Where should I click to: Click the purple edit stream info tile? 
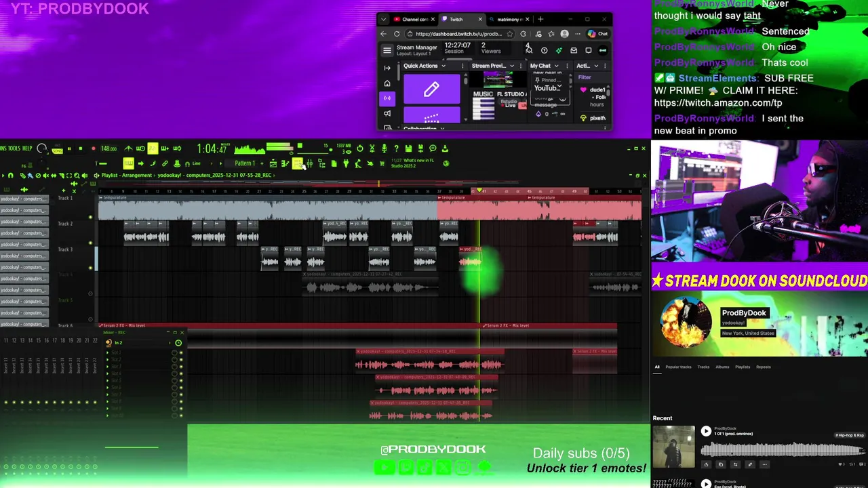[431, 89]
